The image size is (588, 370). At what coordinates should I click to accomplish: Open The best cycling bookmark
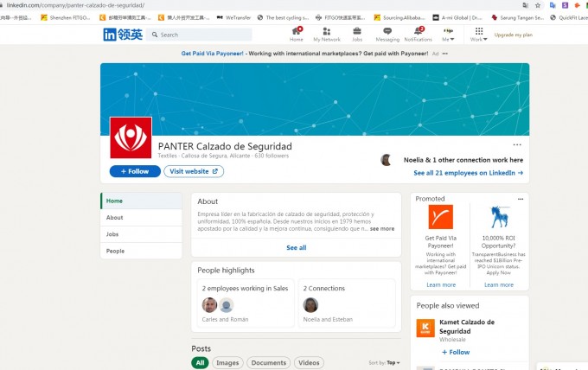point(283,17)
